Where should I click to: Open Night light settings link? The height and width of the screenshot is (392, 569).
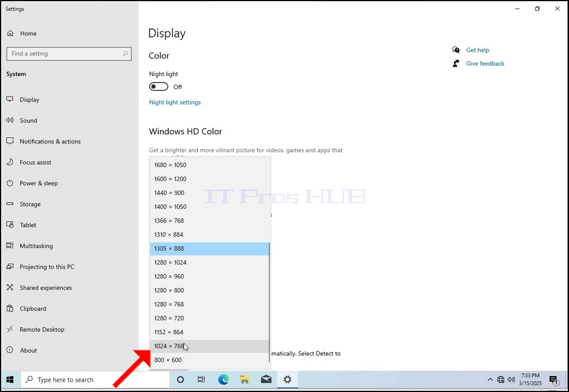pos(175,102)
